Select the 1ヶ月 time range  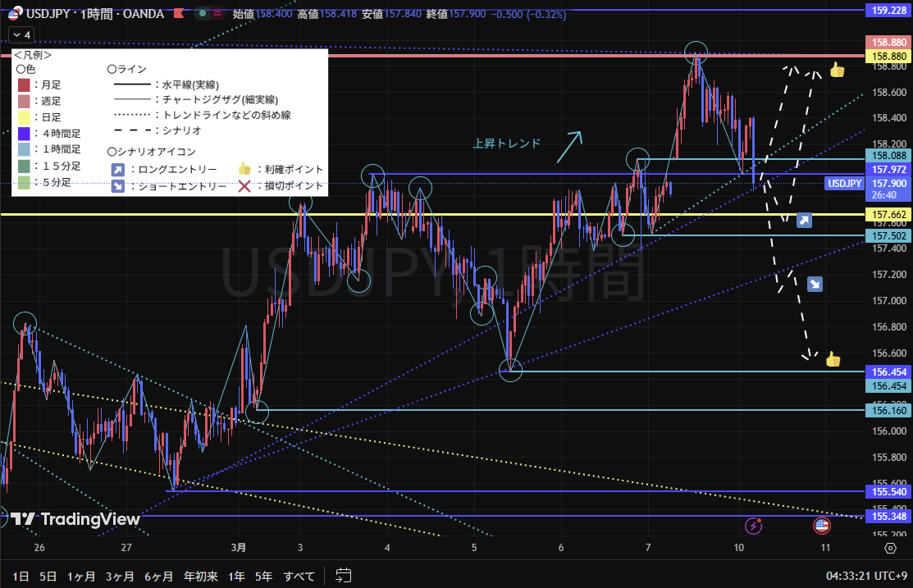point(82,576)
